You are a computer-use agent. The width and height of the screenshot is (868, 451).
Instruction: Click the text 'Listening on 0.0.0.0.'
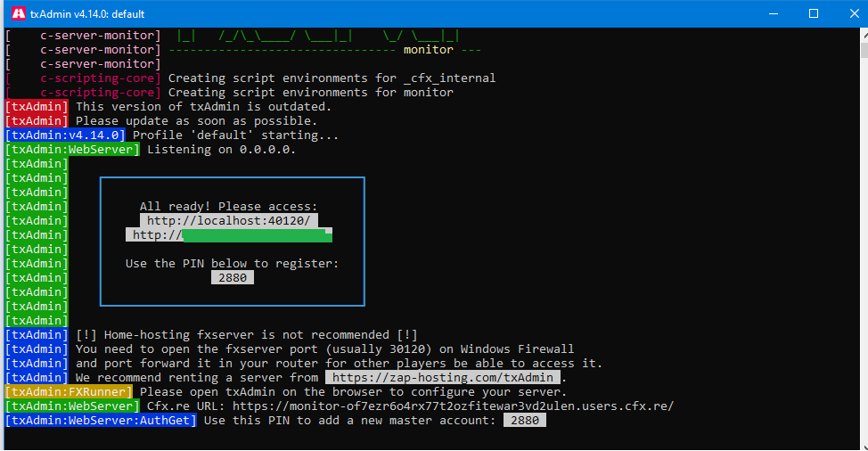(221, 150)
